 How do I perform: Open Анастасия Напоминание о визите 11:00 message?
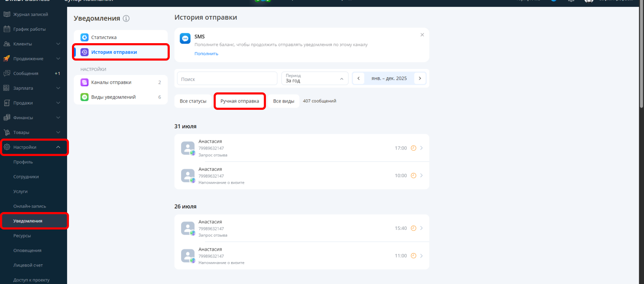[x=302, y=256]
